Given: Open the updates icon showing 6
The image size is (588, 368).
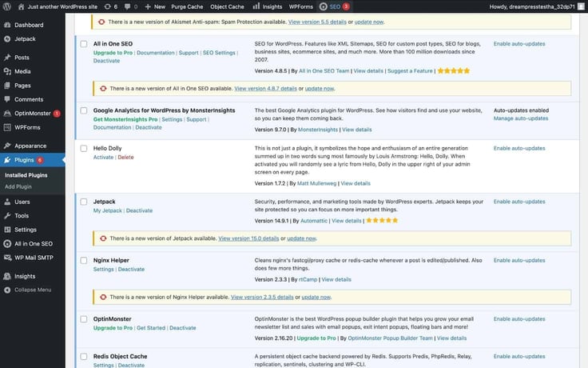Looking at the screenshot, I should click(108, 6).
